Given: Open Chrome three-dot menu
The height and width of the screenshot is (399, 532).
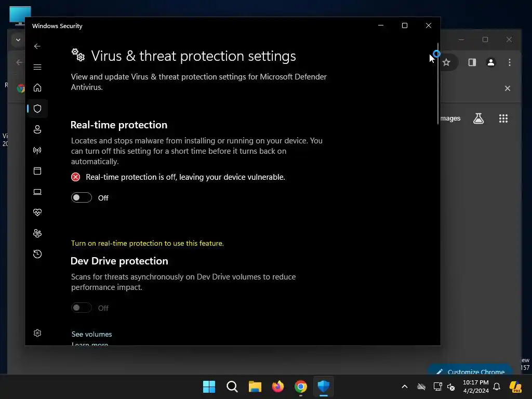Looking at the screenshot, I should pos(509,62).
